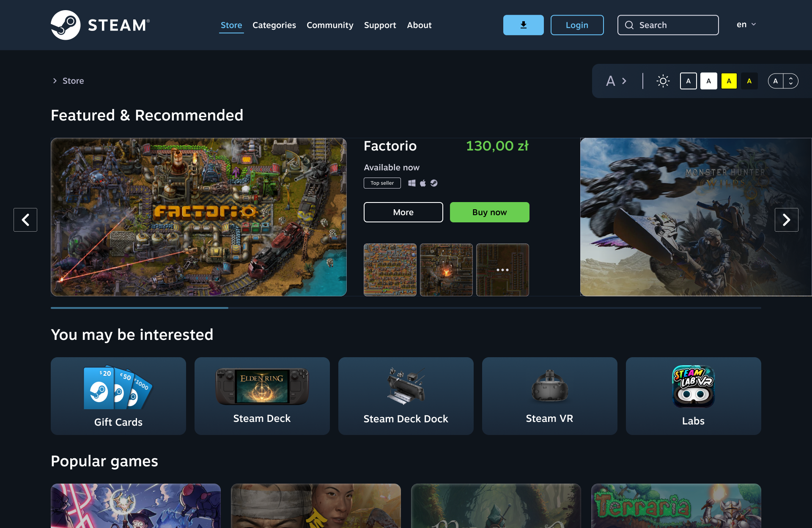The width and height of the screenshot is (812, 528).
Task: Open the three-dots more screenshots thumbnail
Action: [x=502, y=270]
